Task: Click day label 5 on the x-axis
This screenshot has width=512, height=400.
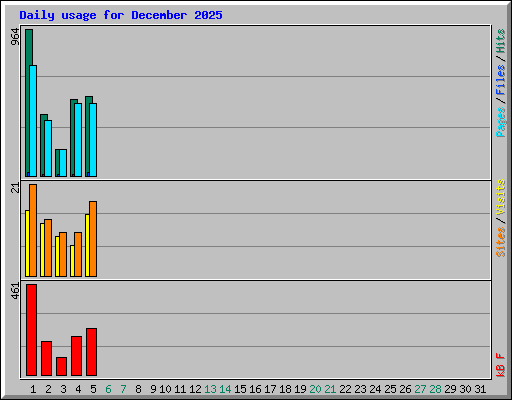Action: coord(93,389)
